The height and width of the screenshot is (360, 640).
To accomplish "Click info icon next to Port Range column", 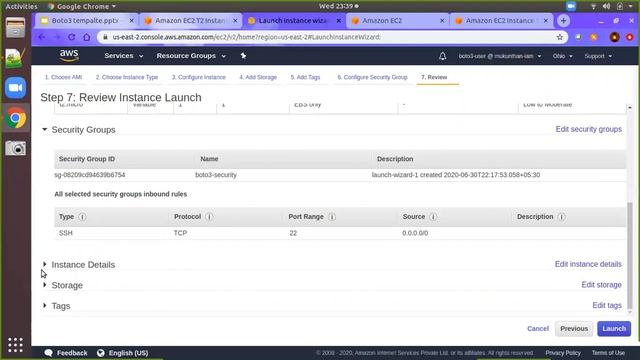I will pyautogui.click(x=332, y=217).
